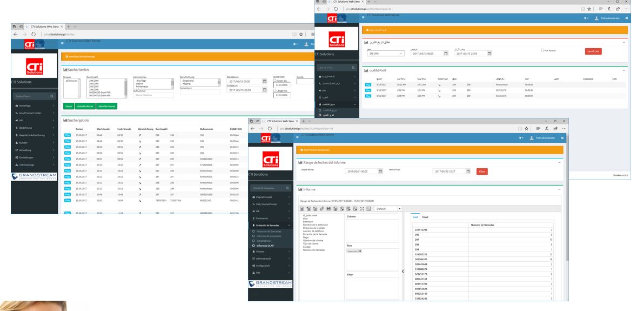Go back in the Arabic browser window
Viewport: 644px width, 311px height.
(318, 9)
